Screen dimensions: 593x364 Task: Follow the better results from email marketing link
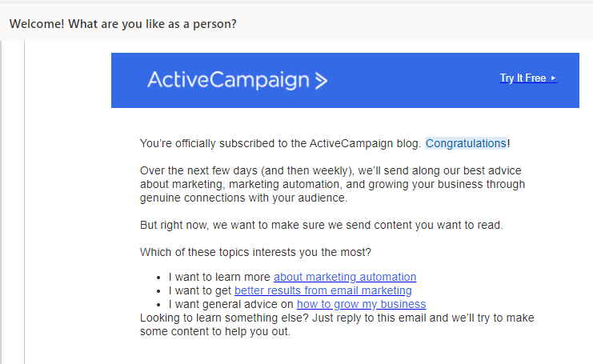point(323,290)
